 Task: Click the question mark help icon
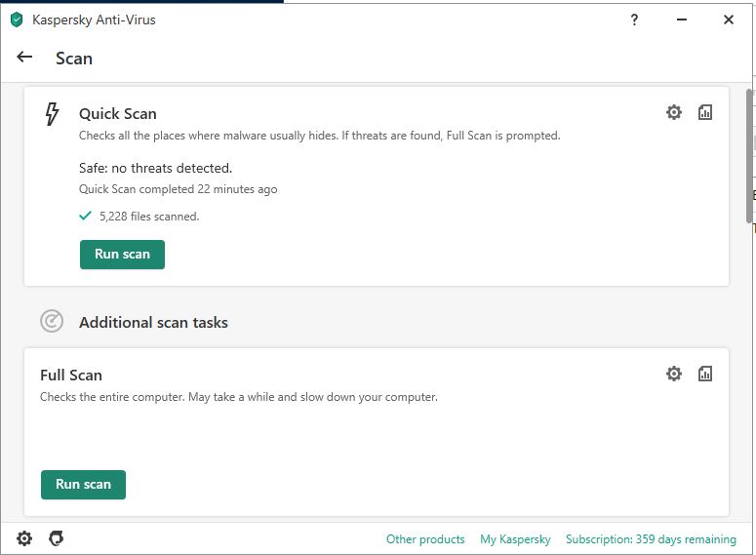point(635,20)
